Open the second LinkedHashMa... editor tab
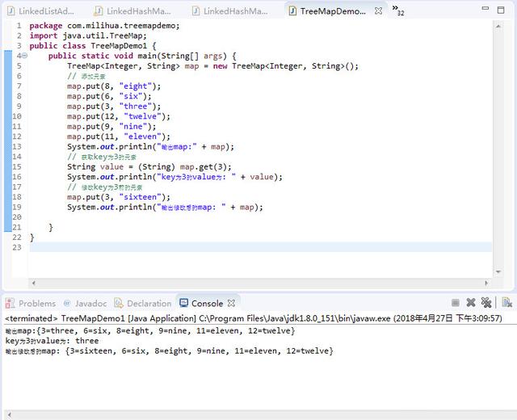 coord(229,11)
